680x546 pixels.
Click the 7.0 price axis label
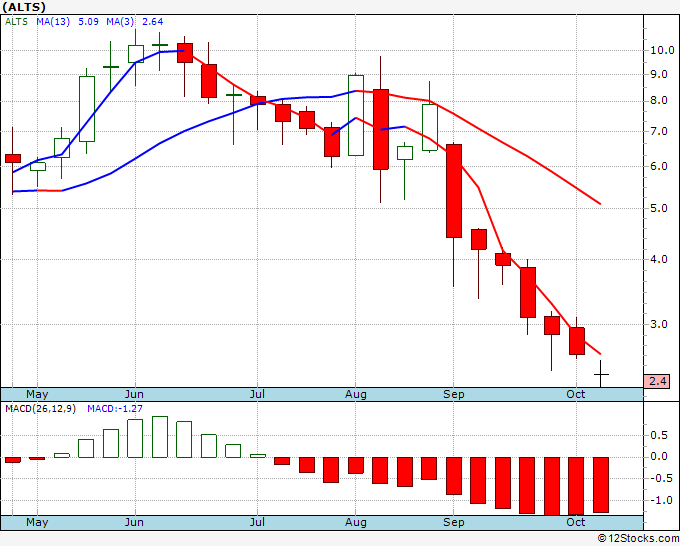(659, 131)
